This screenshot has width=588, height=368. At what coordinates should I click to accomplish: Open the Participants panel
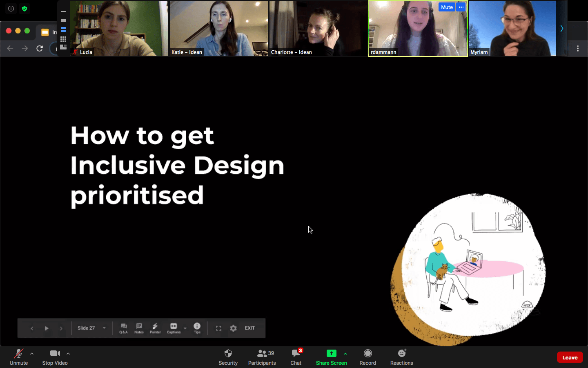[x=262, y=357]
